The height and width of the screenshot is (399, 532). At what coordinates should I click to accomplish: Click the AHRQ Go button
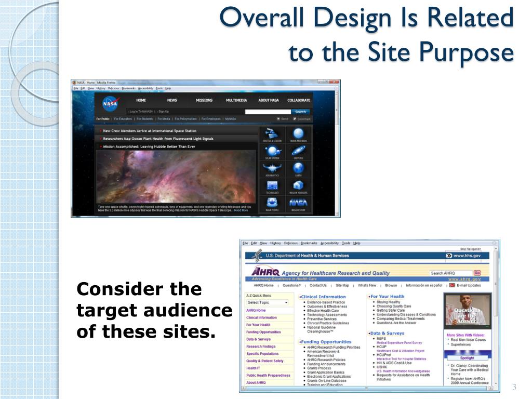[x=477, y=273]
